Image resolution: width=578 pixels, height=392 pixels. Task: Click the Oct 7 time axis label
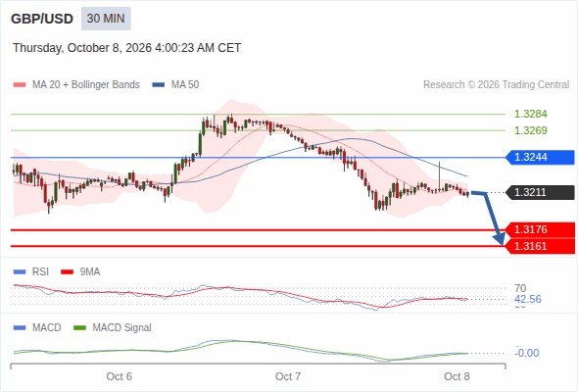[288, 376]
